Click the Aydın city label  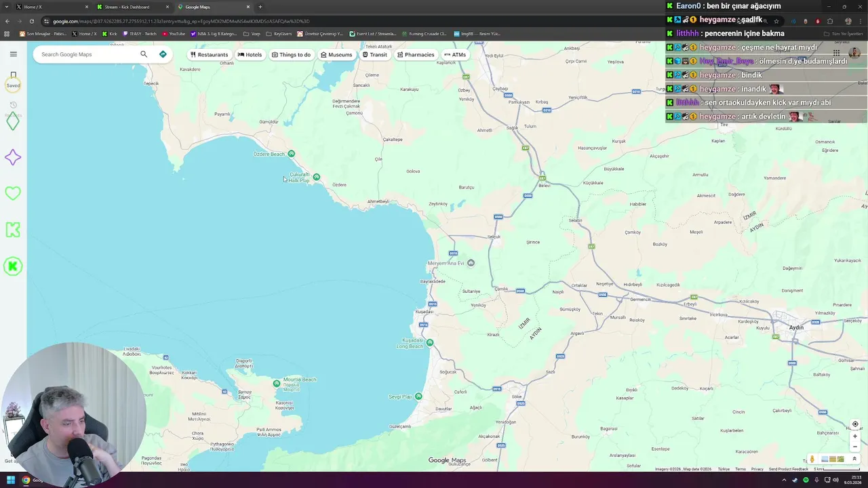[x=796, y=327]
